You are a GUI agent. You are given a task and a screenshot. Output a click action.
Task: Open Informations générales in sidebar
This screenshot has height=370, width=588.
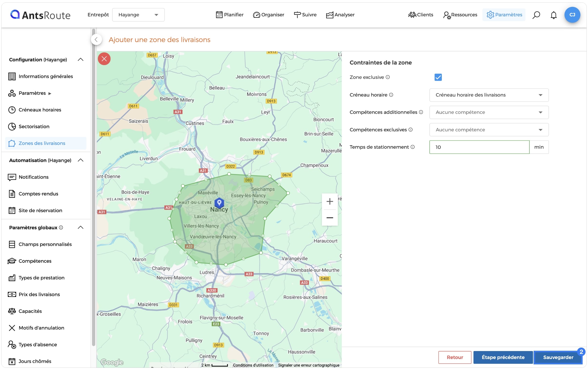click(46, 77)
